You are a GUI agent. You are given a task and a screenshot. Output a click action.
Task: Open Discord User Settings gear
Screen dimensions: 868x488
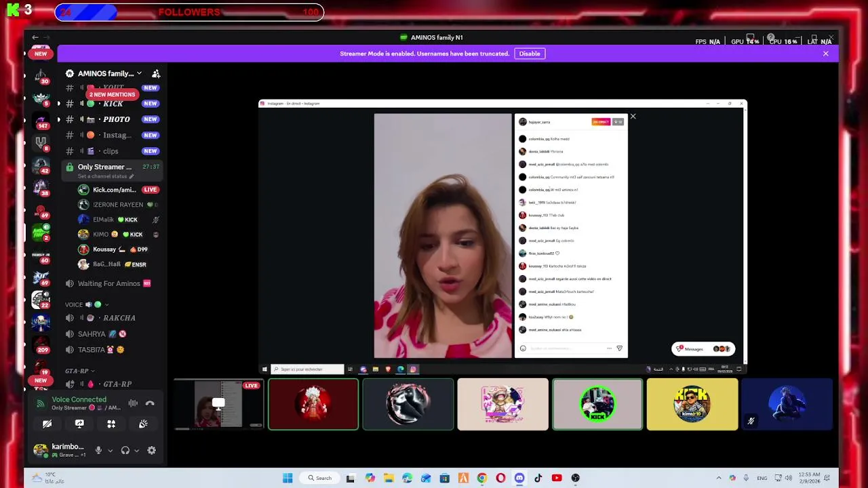click(x=151, y=451)
